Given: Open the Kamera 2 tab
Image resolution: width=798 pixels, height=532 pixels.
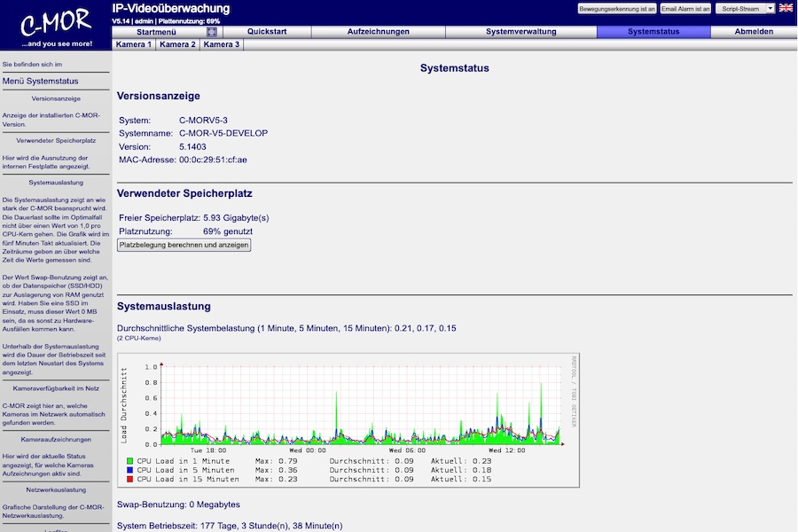Looking at the screenshot, I should tap(177, 44).
